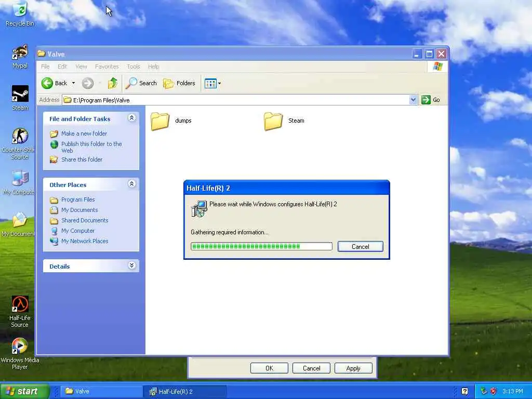Click Publish this folder to the Web

click(x=91, y=147)
